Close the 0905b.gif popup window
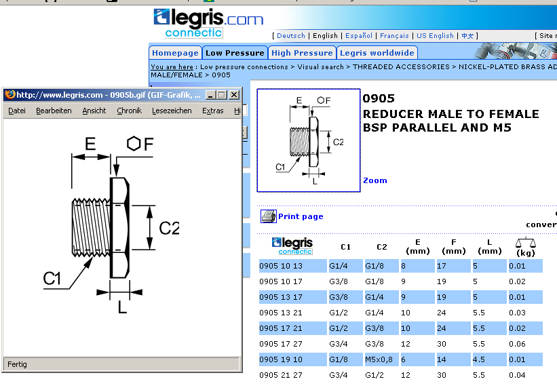The image size is (557, 392). [233, 95]
